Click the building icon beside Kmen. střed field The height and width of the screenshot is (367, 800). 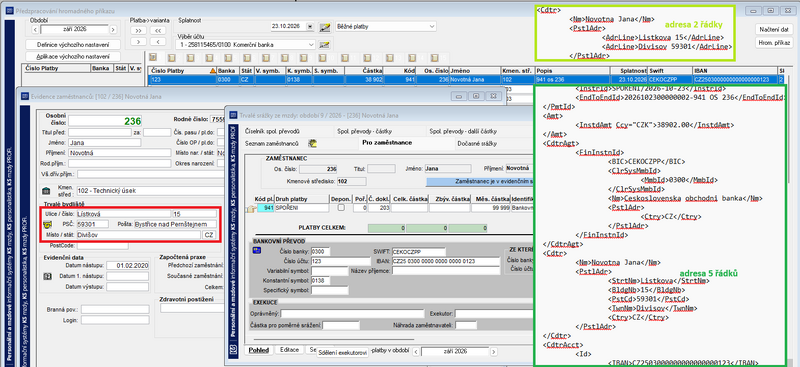[x=46, y=191]
